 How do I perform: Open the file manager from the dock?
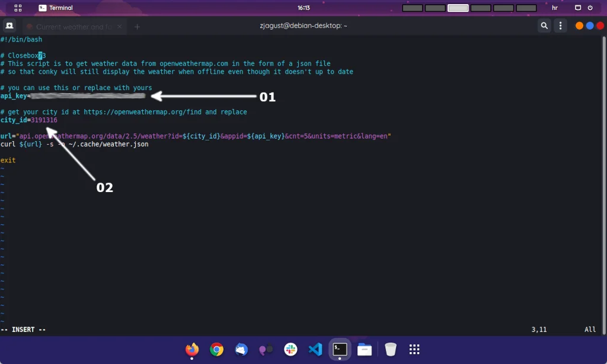[364, 349]
